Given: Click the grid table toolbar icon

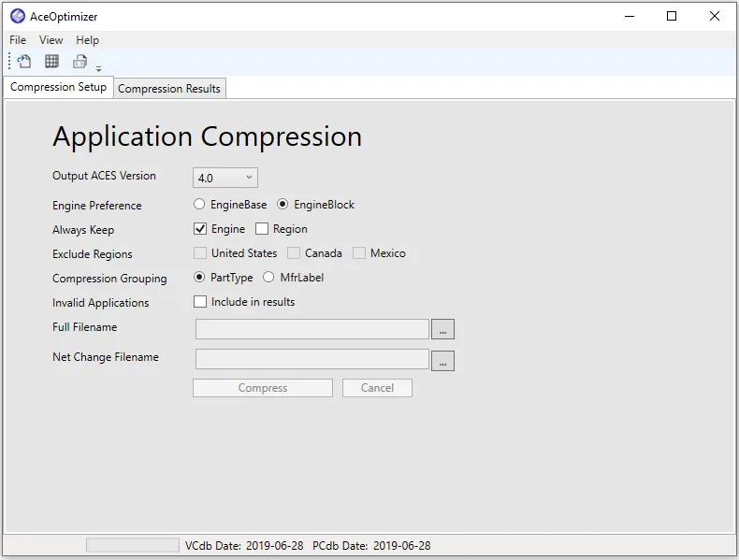Looking at the screenshot, I should [x=51, y=61].
